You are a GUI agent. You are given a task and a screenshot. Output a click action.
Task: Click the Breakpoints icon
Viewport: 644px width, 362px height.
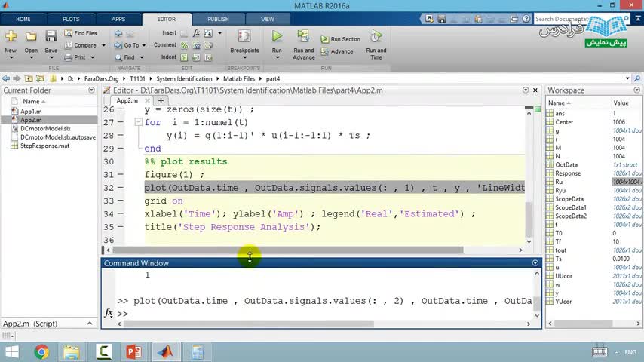pos(244,36)
